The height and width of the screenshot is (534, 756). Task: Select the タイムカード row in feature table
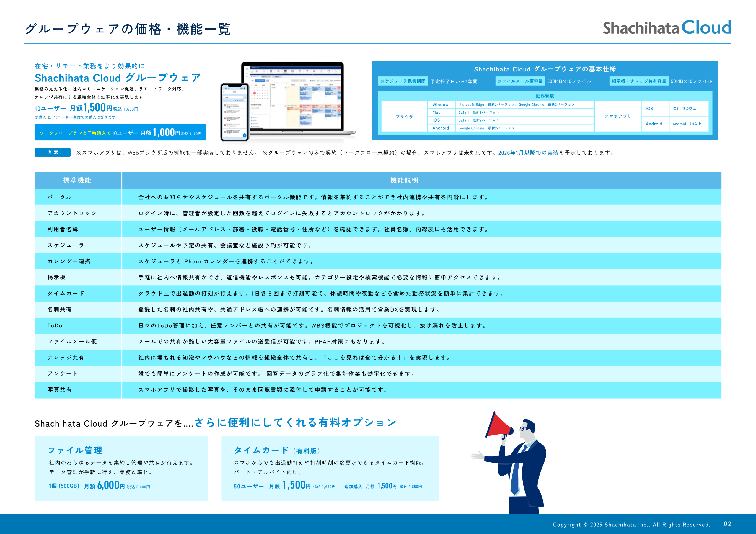pos(66,293)
